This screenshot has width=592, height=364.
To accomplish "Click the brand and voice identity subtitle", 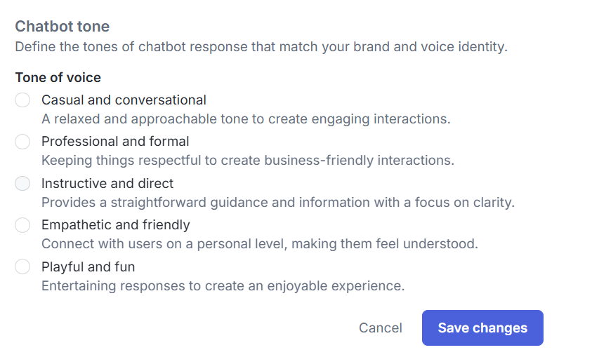I will coord(261,48).
